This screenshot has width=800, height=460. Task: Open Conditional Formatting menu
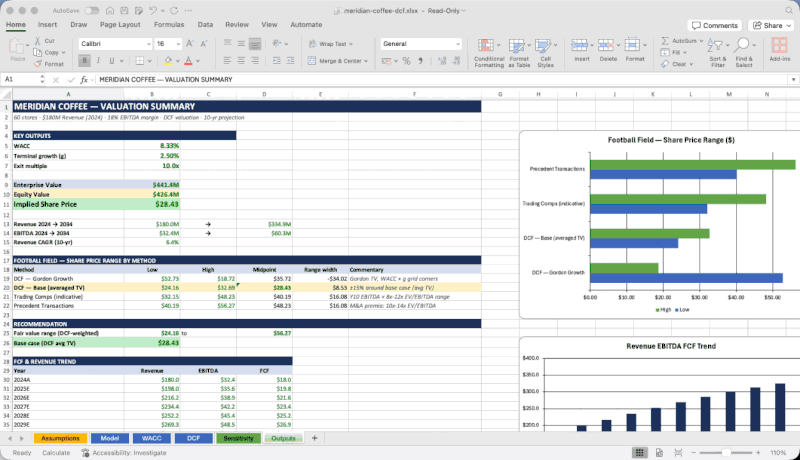tap(489, 53)
